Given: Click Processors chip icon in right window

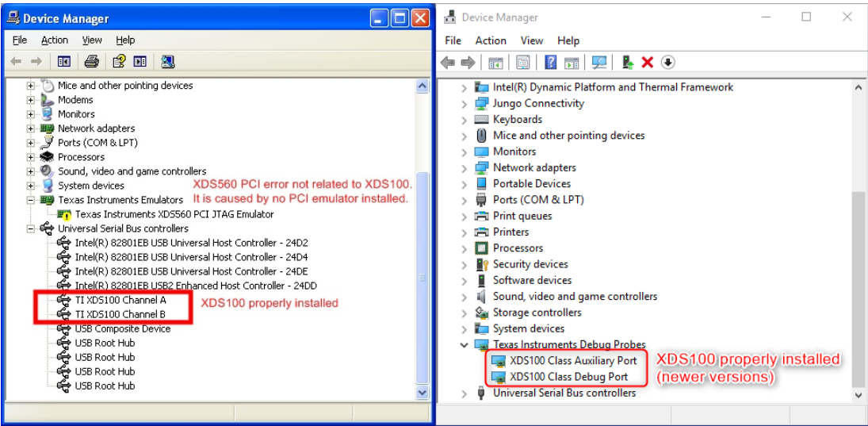Looking at the screenshot, I should (x=482, y=248).
